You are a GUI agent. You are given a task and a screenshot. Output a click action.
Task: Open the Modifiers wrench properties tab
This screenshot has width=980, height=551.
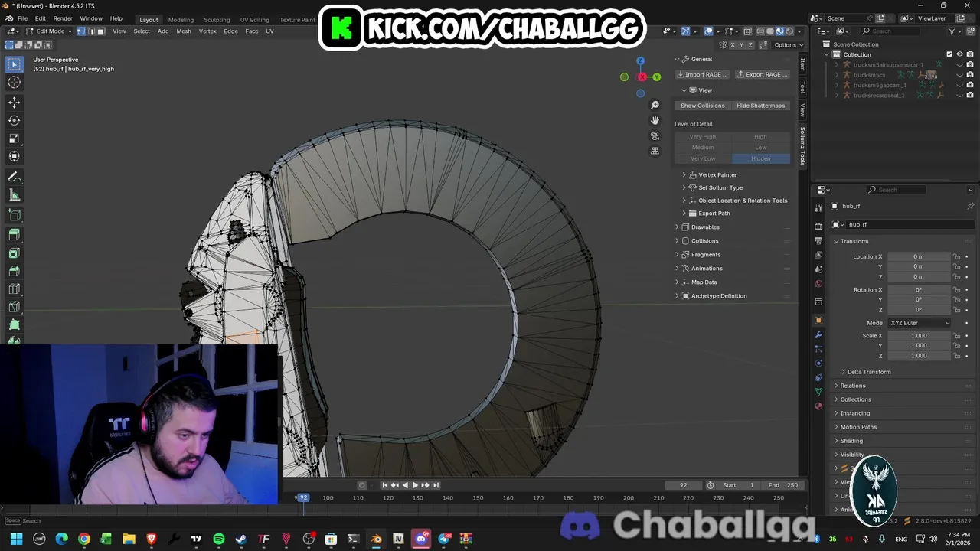818,334
